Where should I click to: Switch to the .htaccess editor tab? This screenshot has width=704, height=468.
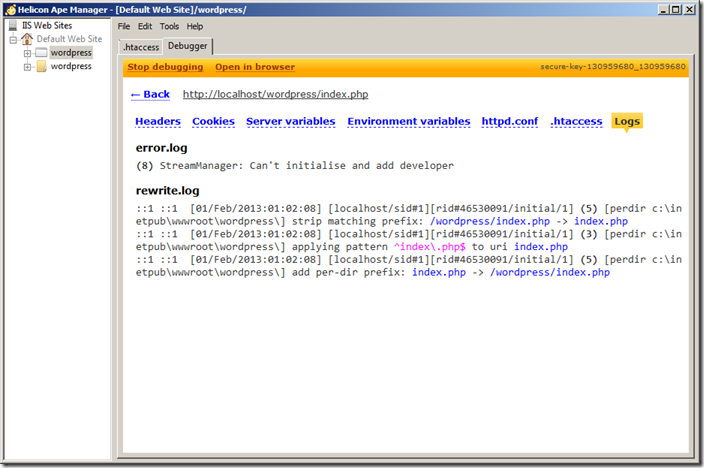pos(141,47)
